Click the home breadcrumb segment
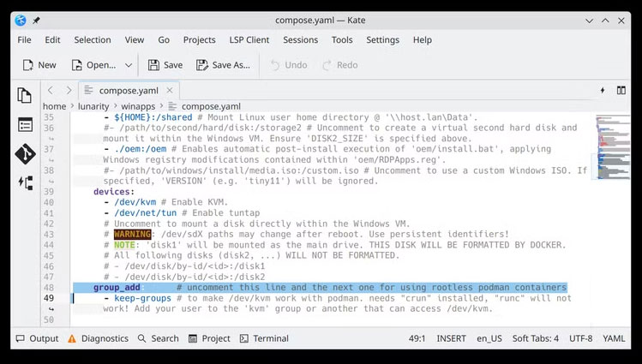642x364 pixels. (55, 106)
